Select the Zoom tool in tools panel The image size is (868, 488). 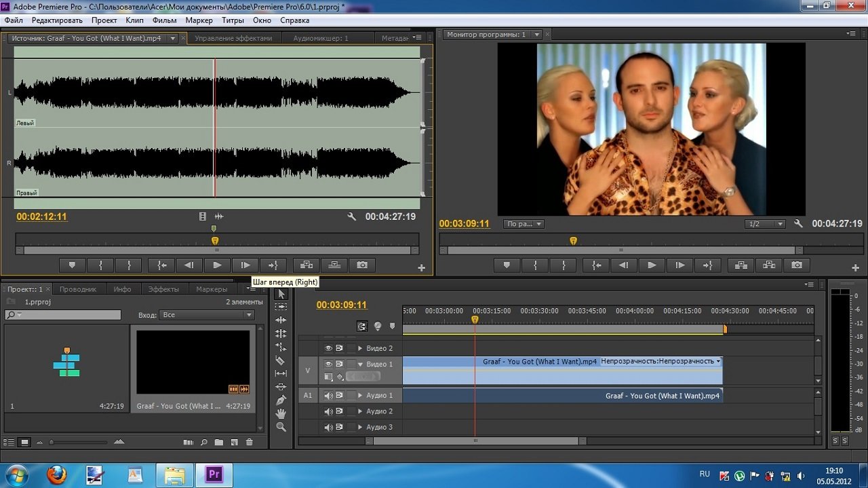click(281, 427)
